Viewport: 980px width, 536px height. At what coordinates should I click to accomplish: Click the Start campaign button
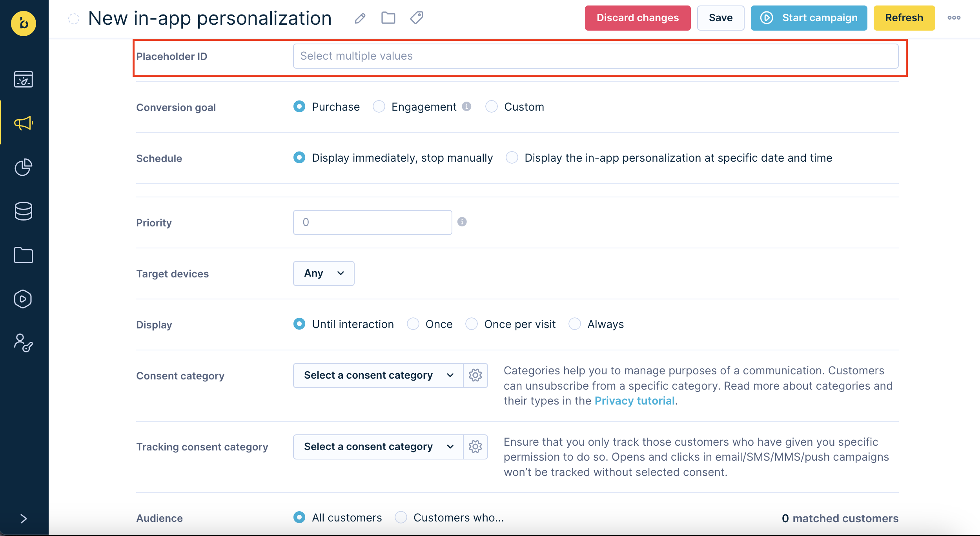[x=809, y=18]
